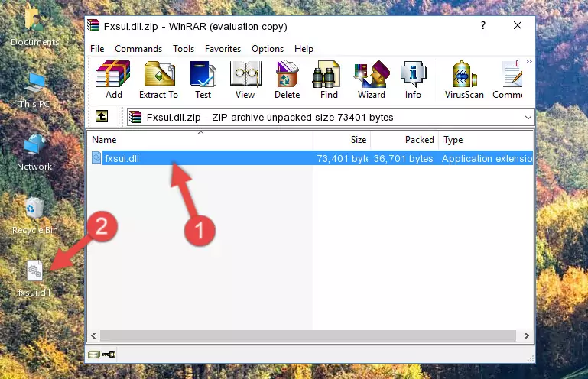Click the Comment toolbar icon
588x379 pixels.
[508, 79]
